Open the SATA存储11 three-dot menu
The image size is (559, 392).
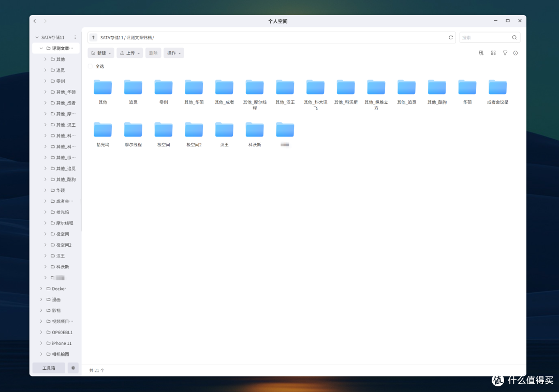pos(75,37)
